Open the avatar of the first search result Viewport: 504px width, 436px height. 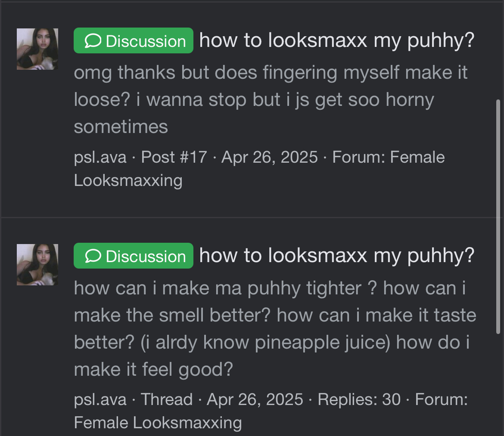click(x=37, y=49)
